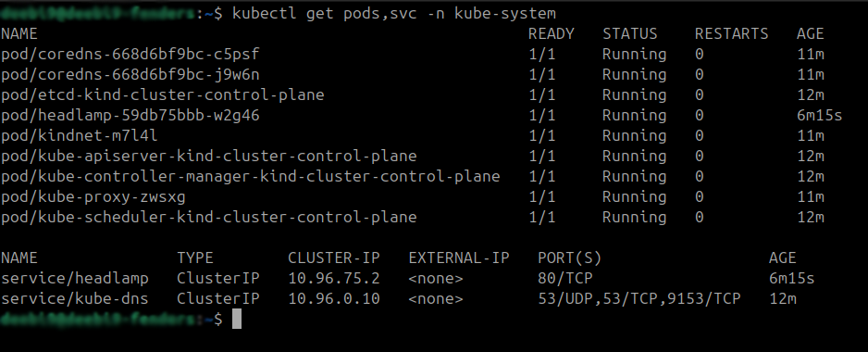Click the 6m15s age of headlamp pod
The image size is (868, 352).
(819, 116)
